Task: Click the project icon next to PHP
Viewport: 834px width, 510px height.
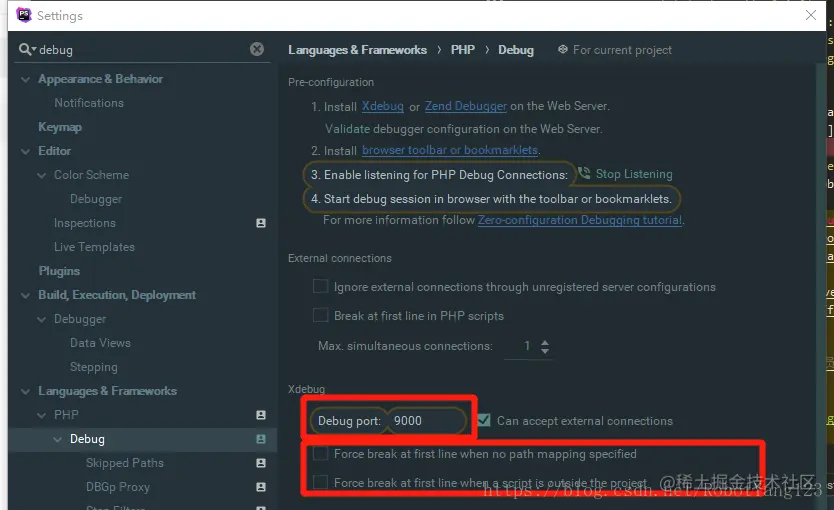Action: (x=261, y=415)
